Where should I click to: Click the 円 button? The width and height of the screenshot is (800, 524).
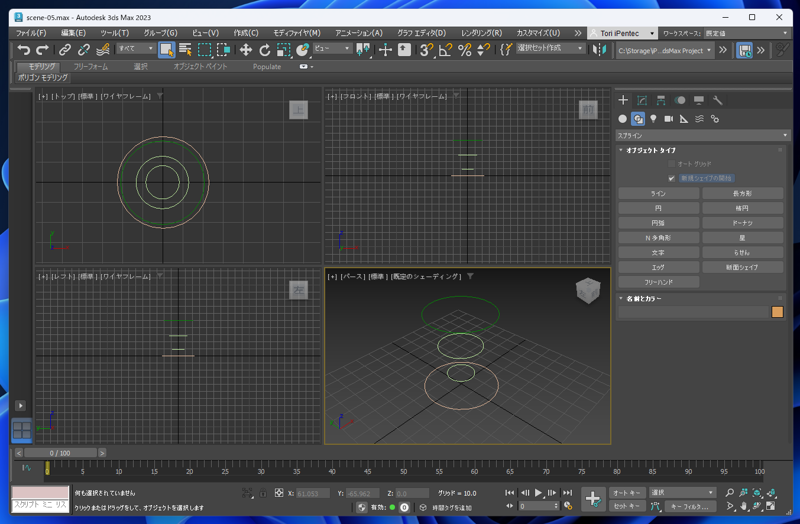coord(658,208)
